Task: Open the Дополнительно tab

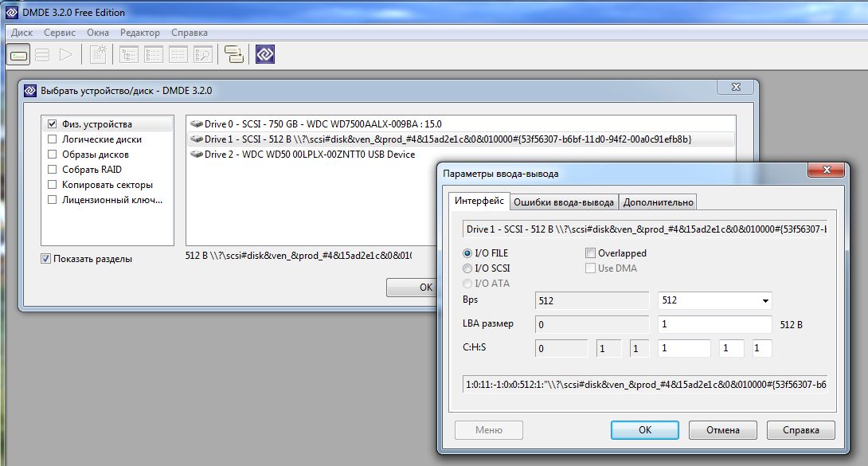Action: 659,202
